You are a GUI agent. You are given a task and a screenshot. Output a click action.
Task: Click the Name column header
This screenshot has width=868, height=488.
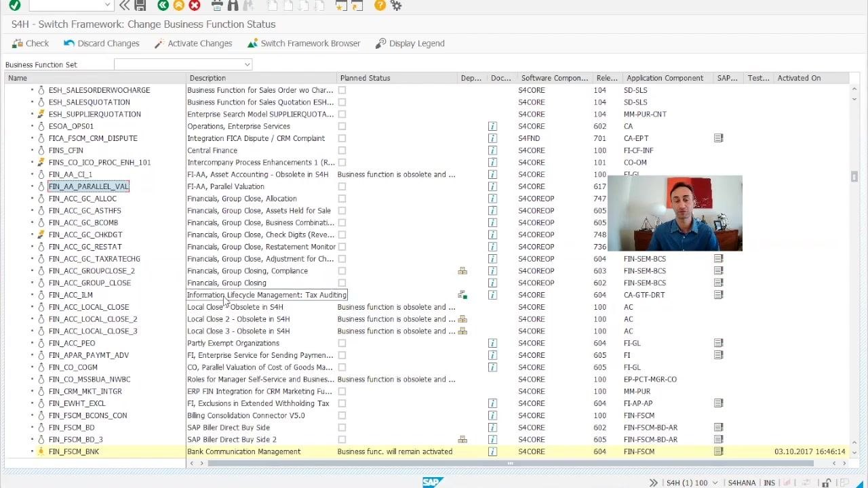pos(96,78)
